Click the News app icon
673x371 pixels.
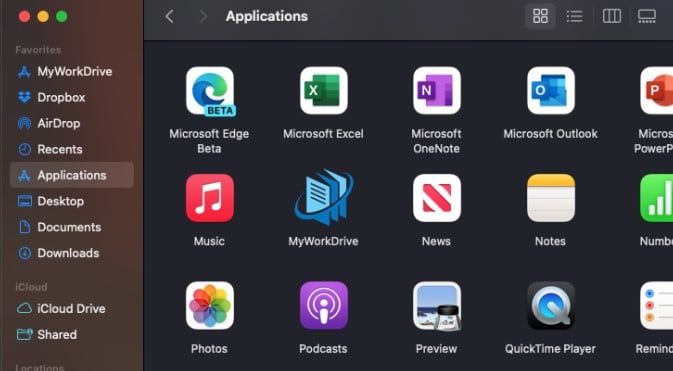tap(437, 198)
